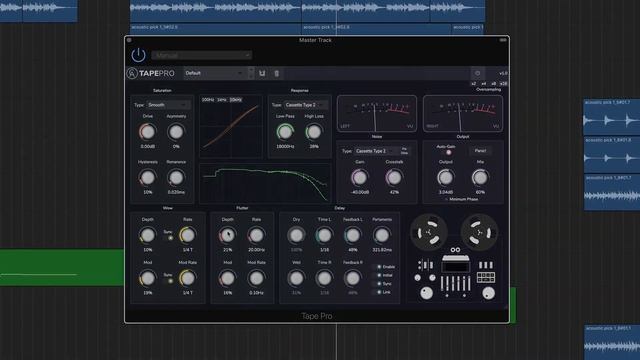The height and width of the screenshot is (360, 640).
Task: Click the Wow Depth knob
Action: (147, 235)
